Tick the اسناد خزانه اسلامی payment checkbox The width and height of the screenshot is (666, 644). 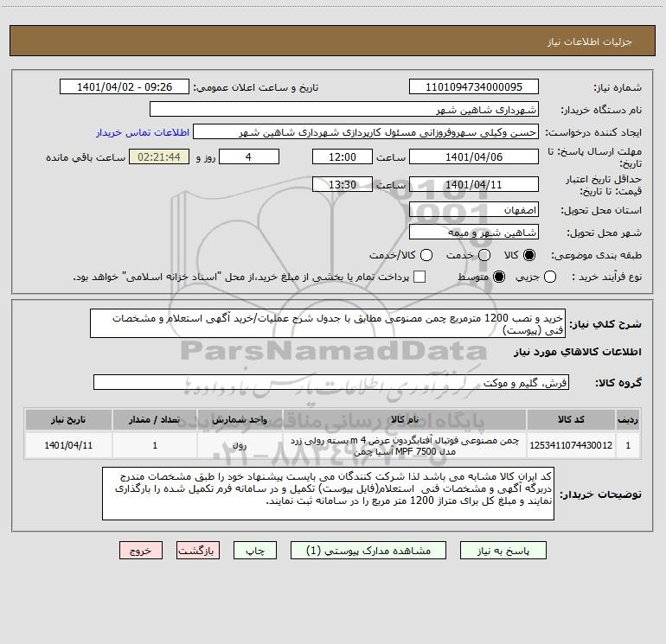click(419, 277)
